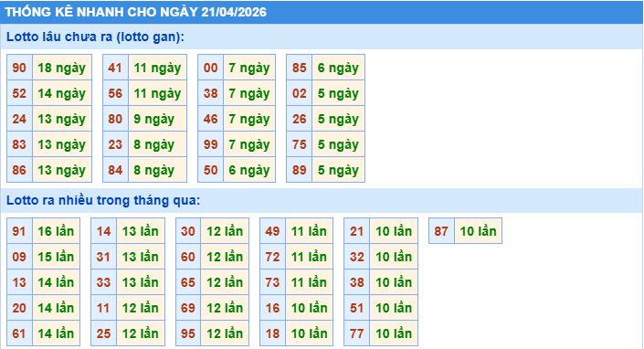Select frequent number 95

pos(188,333)
